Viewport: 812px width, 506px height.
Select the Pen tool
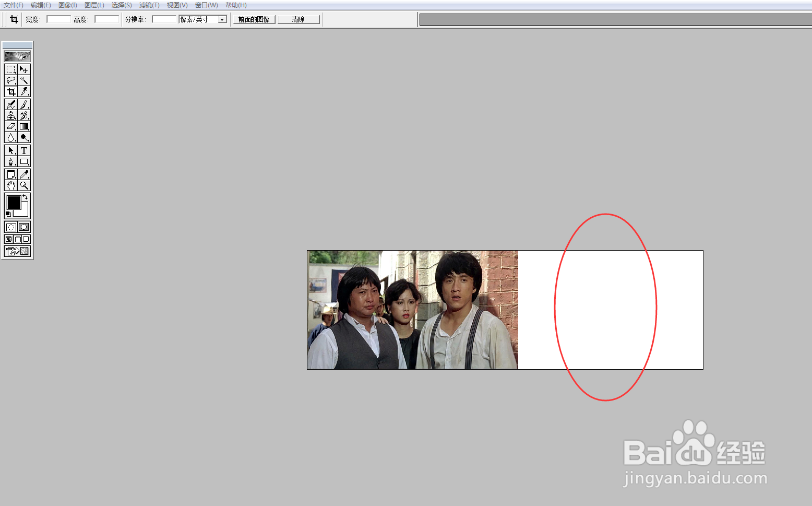click(x=11, y=161)
